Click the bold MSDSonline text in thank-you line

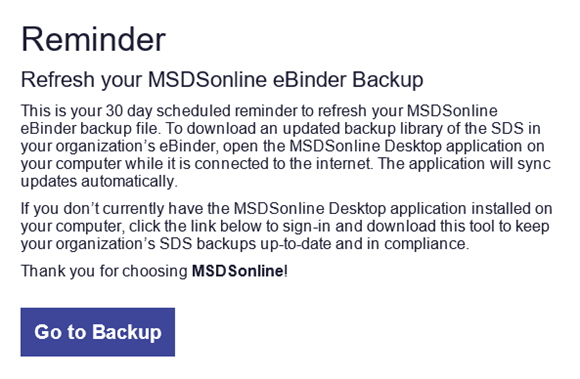238,271
